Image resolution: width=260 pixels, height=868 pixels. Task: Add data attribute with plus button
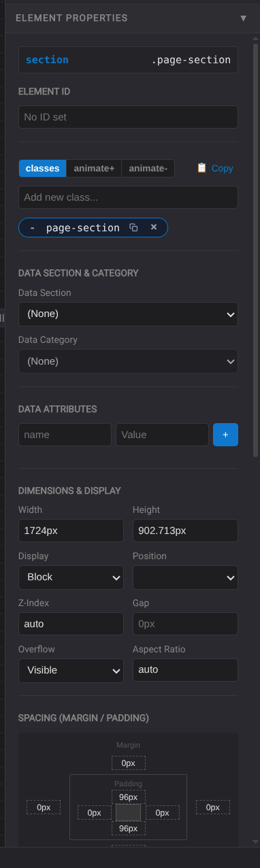coord(225,435)
